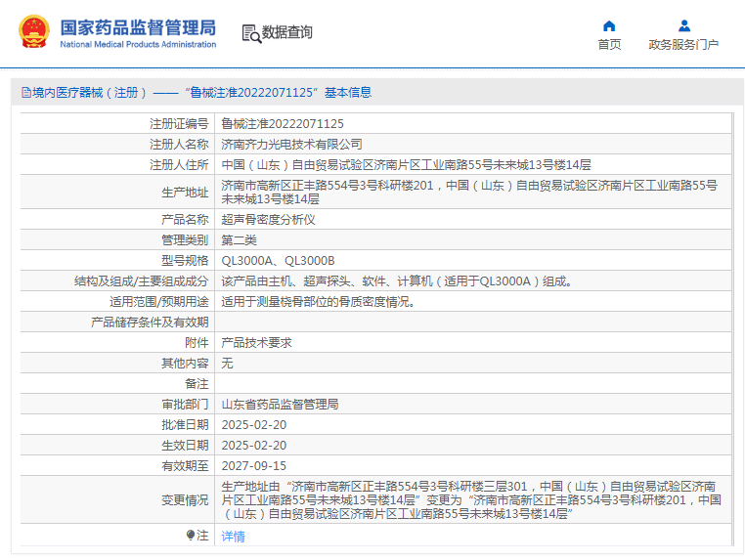Select 其他内容 value 无
745x560 pixels.
tap(227, 363)
